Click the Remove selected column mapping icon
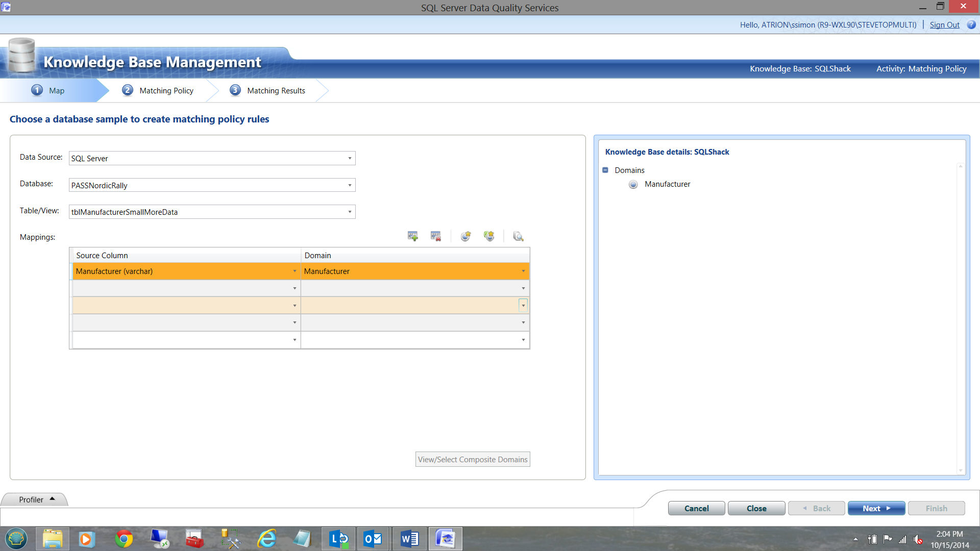Image resolution: width=980 pixels, height=551 pixels. tap(435, 236)
